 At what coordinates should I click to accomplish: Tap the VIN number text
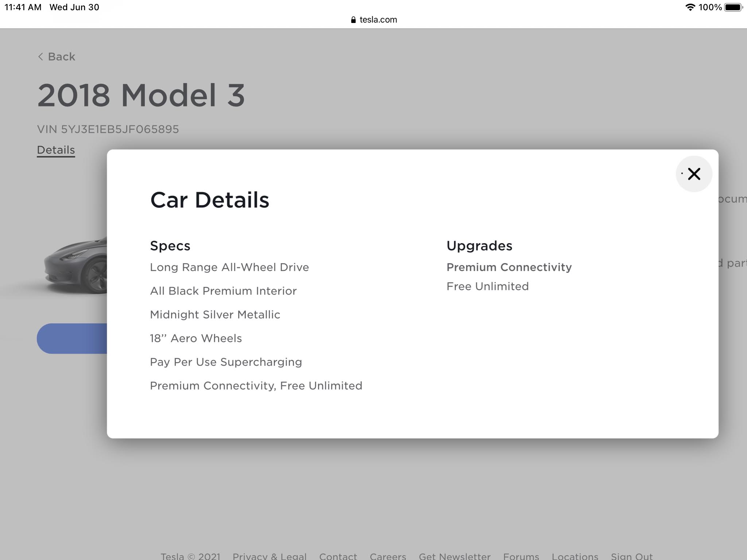tap(108, 129)
